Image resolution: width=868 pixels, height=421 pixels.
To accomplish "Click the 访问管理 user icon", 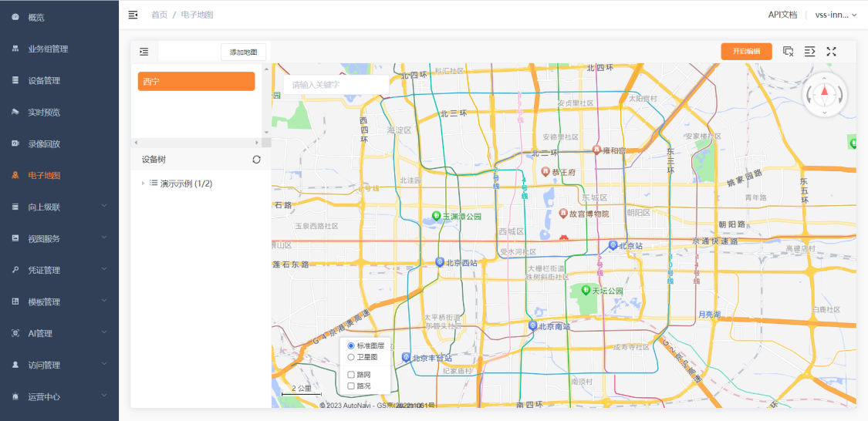I will coord(15,365).
